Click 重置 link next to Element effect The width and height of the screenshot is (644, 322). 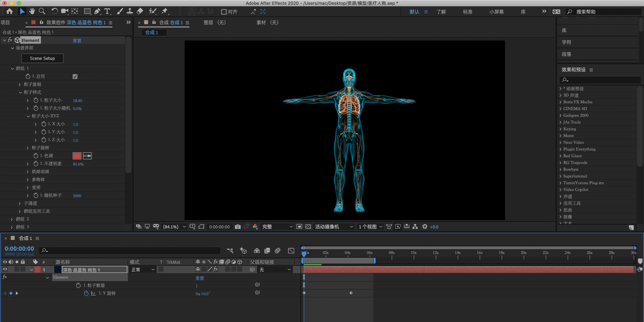coord(77,41)
